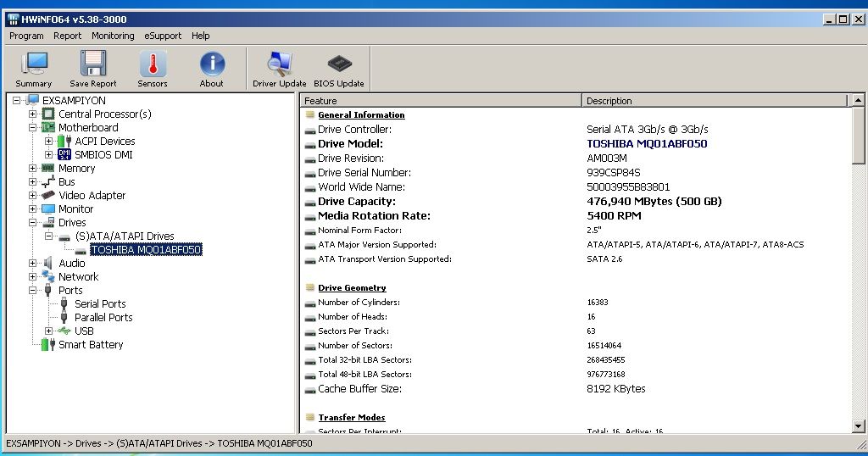Click the Transfer Modes section heading
Screen dimensions: 868x456
click(352, 417)
